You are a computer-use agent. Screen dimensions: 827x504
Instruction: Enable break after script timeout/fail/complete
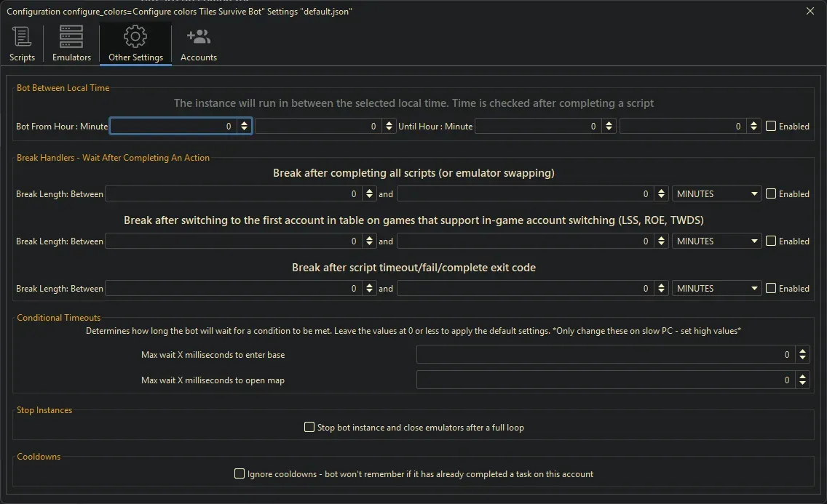tap(771, 288)
